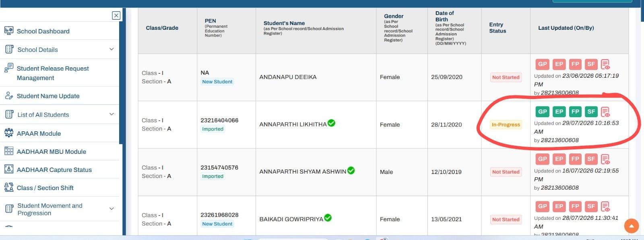This screenshot has height=240, width=644.
Task: Click the School Dashboard sidebar icon
Action: 9,31
